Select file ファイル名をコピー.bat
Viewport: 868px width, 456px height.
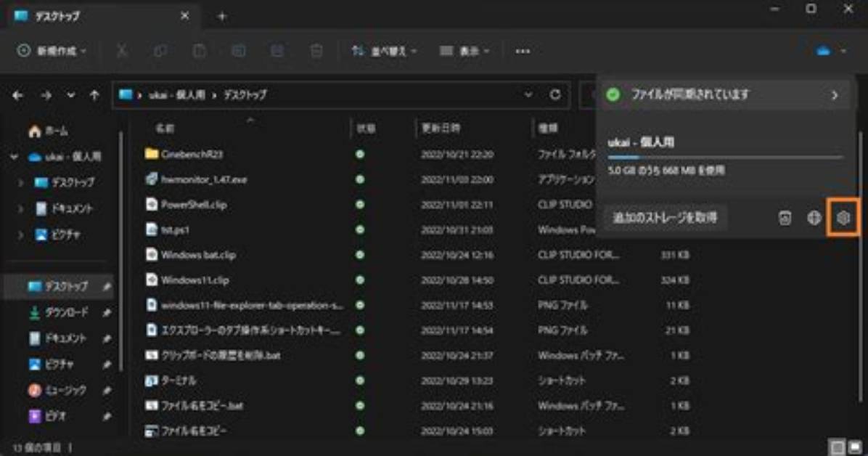[202, 406]
